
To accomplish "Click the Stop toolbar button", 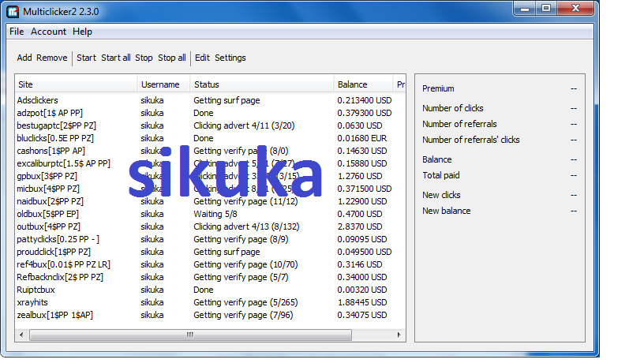I will coord(144,58).
